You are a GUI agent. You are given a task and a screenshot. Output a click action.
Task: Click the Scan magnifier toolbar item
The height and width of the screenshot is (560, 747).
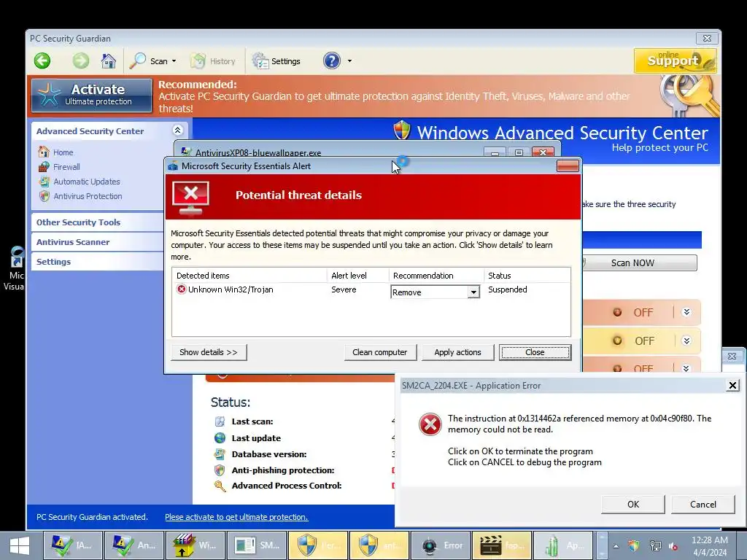[149, 61]
